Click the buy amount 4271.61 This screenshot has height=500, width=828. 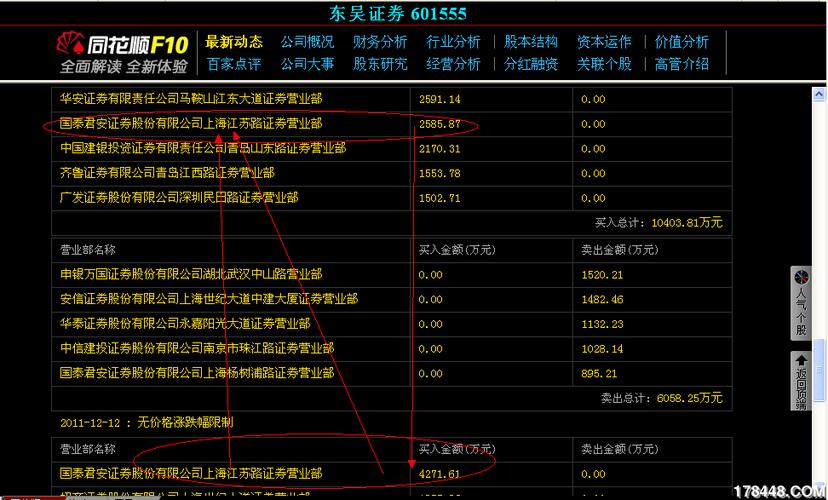click(x=439, y=474)
